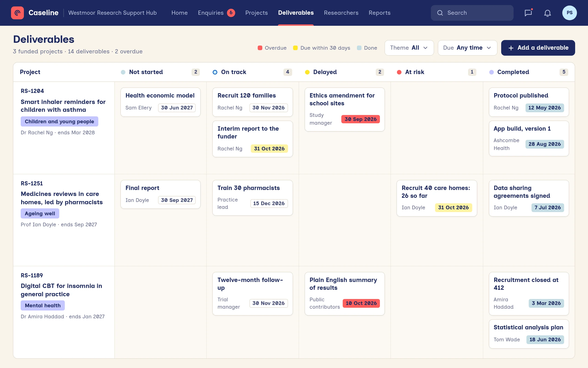Open the notifications bell
This screenshot has width=588, height=368.
pos(547,13)
